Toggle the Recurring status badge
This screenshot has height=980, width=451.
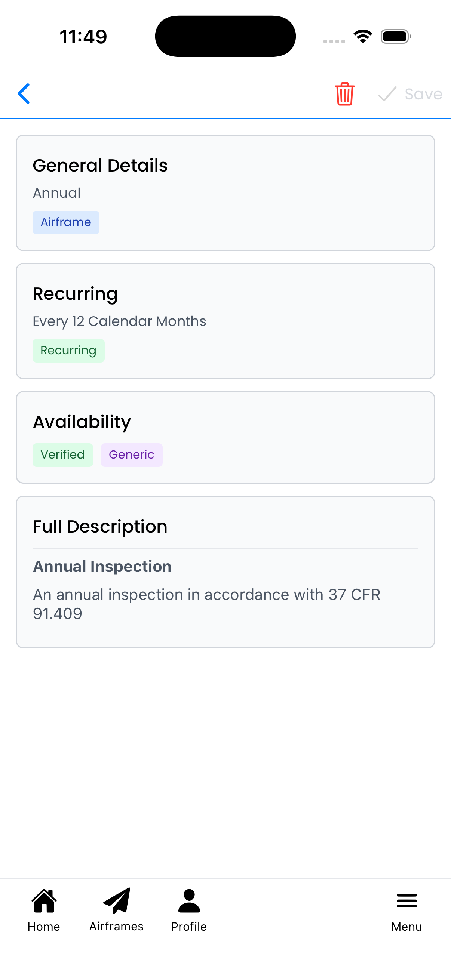[68, 350]
